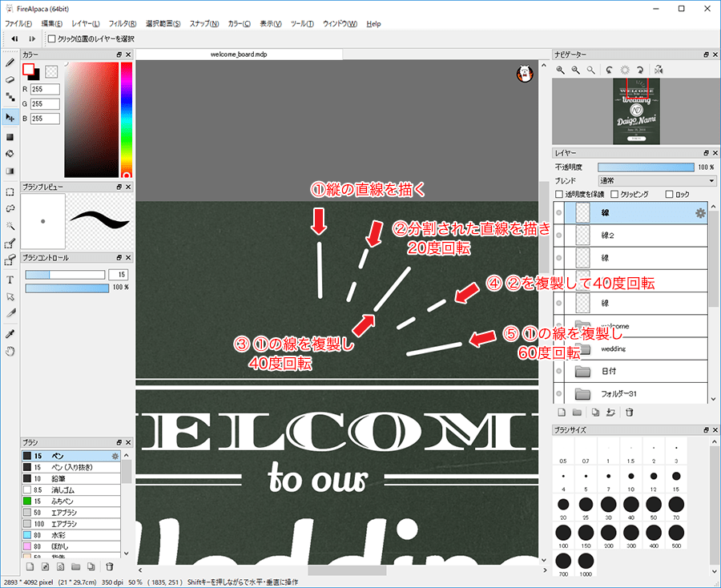Image resolution: width=721 pixels, height=588 pixels.
Task: Enable クリック位置のレイヤーを選択 checkbox
Action: pyautogui.click(x=52, y=38)
